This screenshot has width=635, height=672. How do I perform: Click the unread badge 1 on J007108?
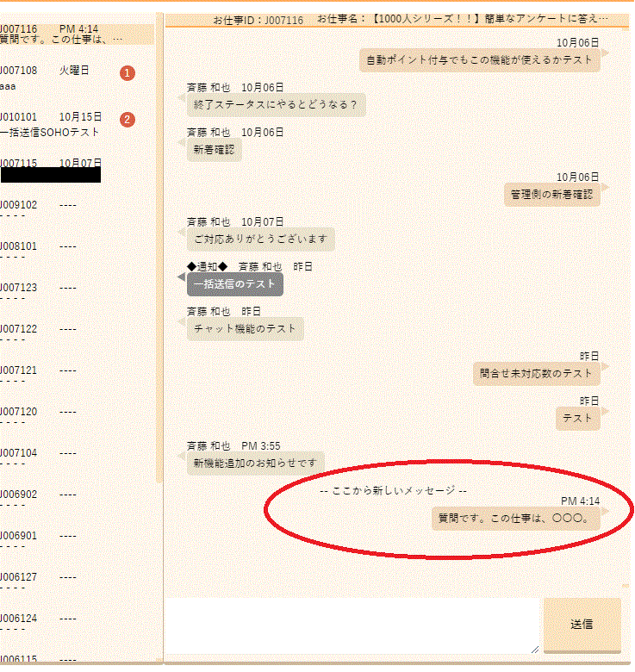click(128, 73)
